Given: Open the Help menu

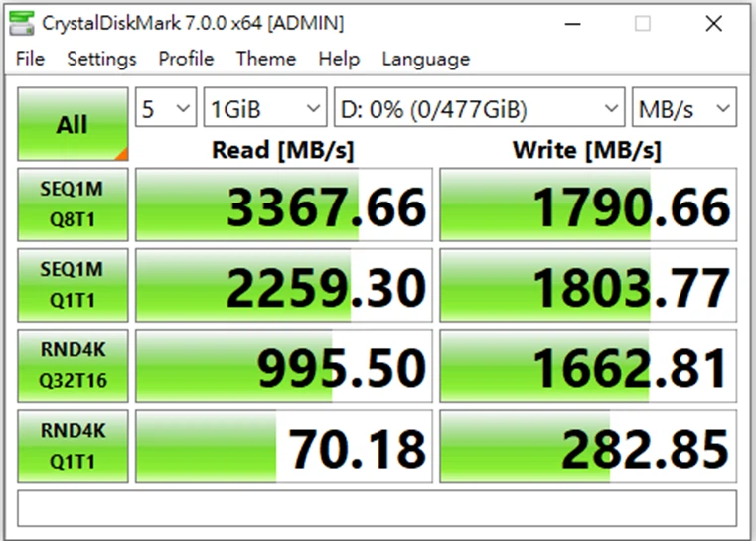Looking at the screenshot, I should point(339,59).
